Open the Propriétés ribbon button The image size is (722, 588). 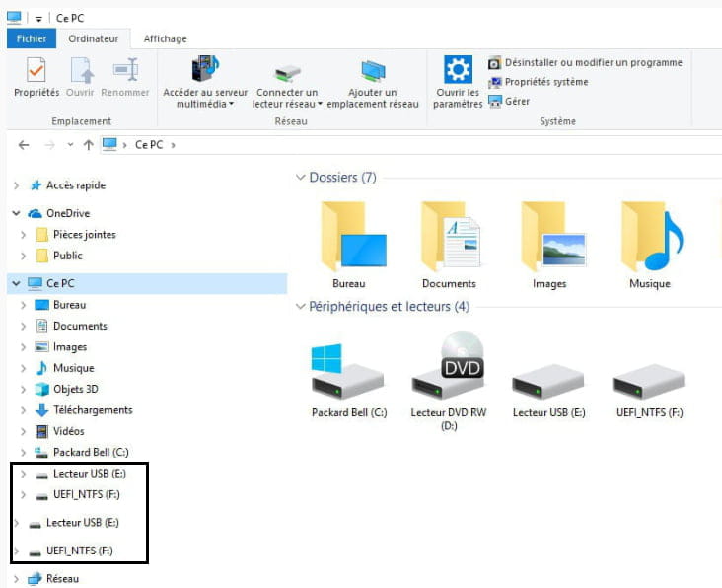(36, 77)
